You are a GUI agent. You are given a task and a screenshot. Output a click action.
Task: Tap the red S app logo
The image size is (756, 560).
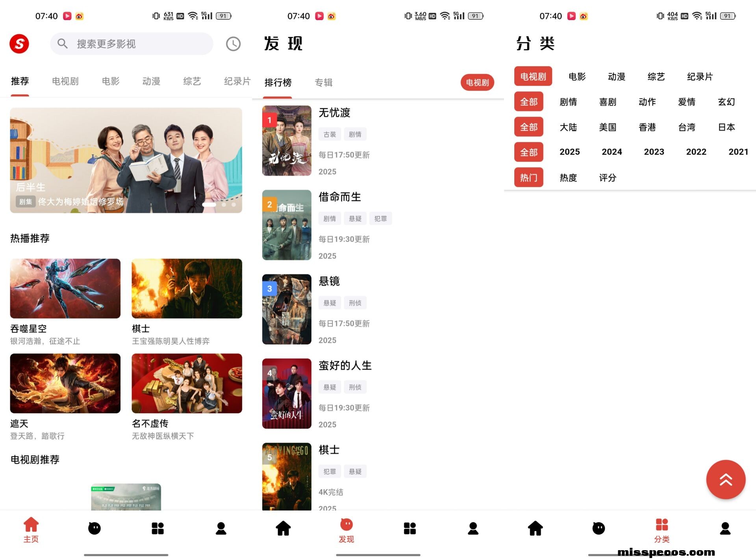point(19,44)
